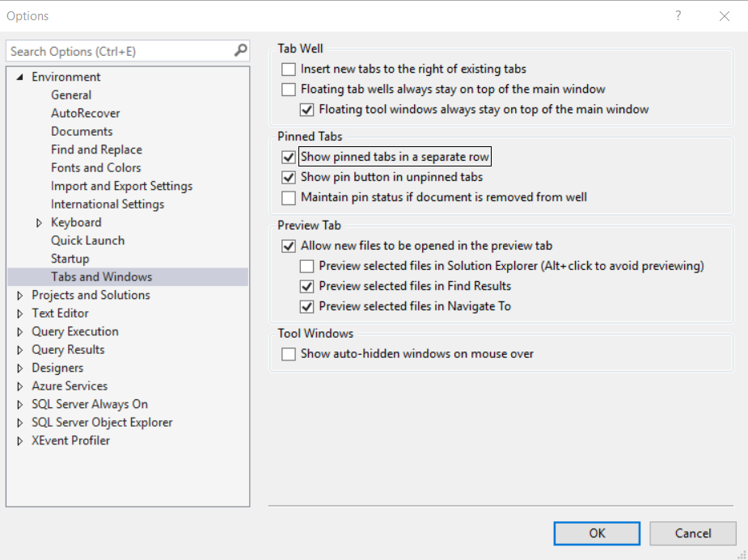The height and width of the screenshot is (560, 748).
Task: Select Fonts and Colors settings page
Action: click(95, 168)
